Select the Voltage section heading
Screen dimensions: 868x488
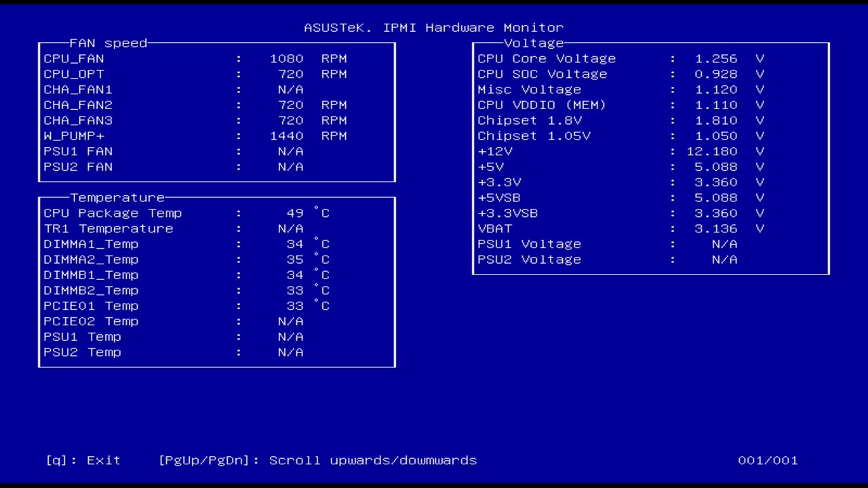click(534, 43)
